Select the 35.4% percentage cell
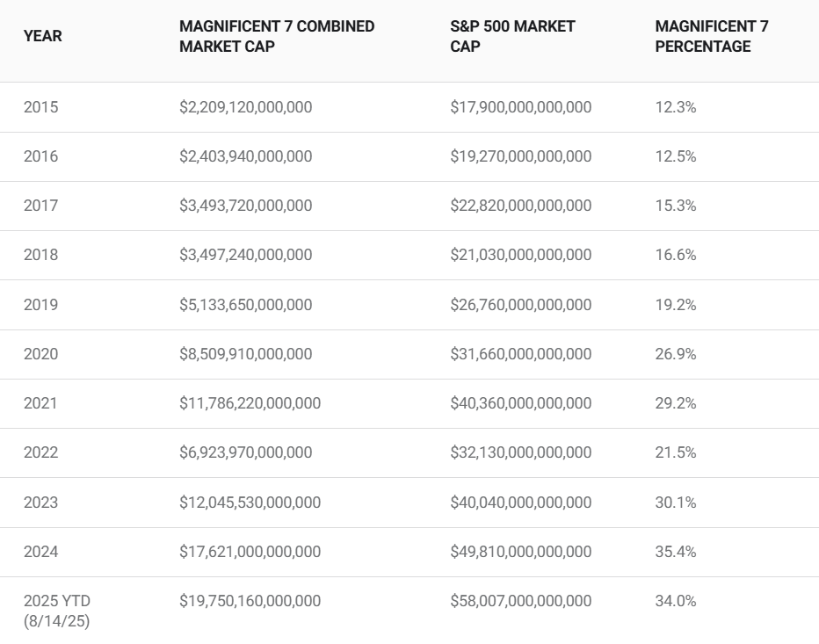 pos(676,551)
